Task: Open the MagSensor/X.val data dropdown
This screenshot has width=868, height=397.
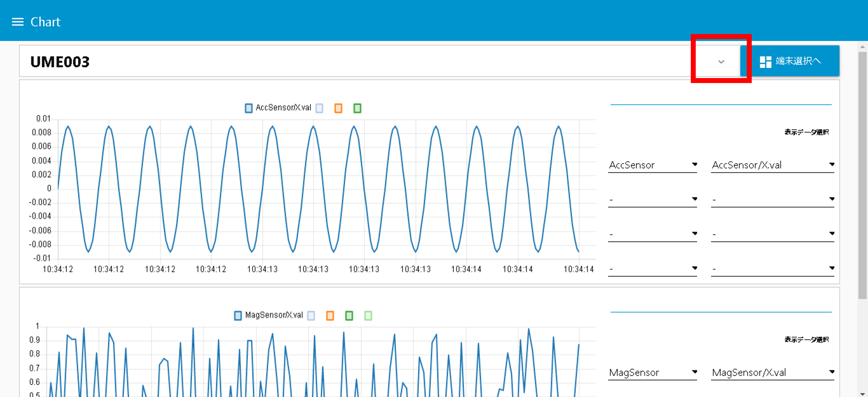Action: [x=773, y=373]
